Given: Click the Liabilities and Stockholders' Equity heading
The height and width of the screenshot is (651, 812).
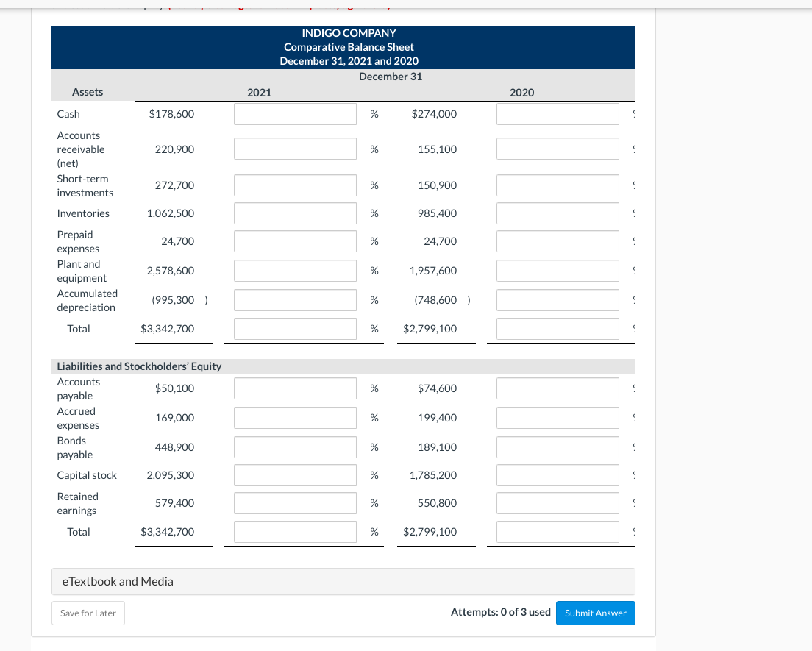Looking at the screenshot, I should pos(139,366).
